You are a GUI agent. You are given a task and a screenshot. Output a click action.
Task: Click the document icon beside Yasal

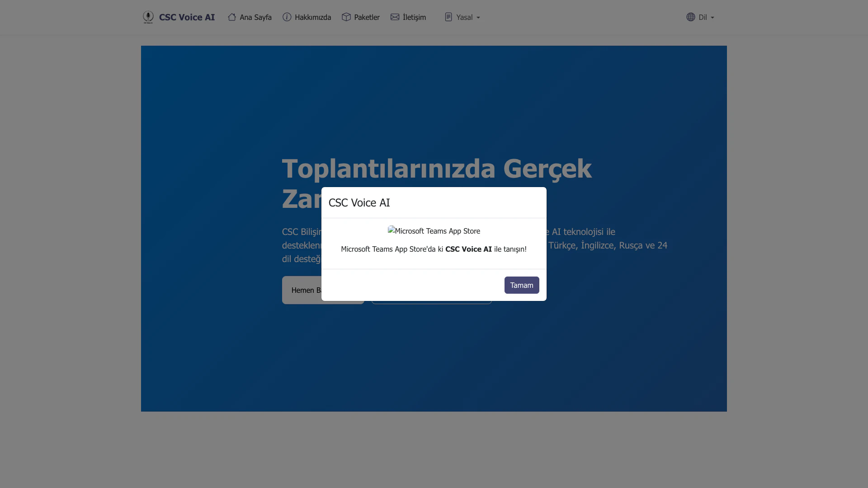[448, 17]
